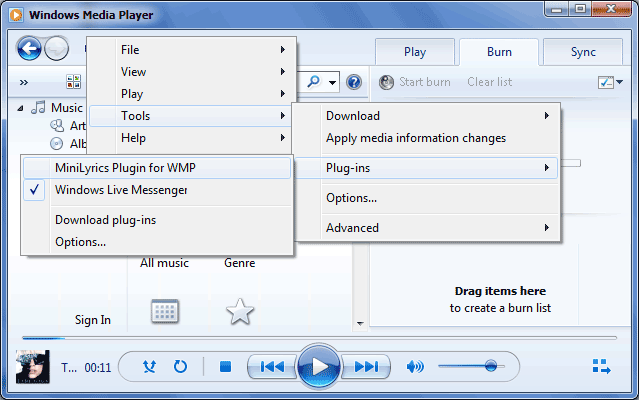Image resolution: width=639 pixels, height=400 pixels.
Task: Select the Album disc icon in tree
Action: [57, 143]
